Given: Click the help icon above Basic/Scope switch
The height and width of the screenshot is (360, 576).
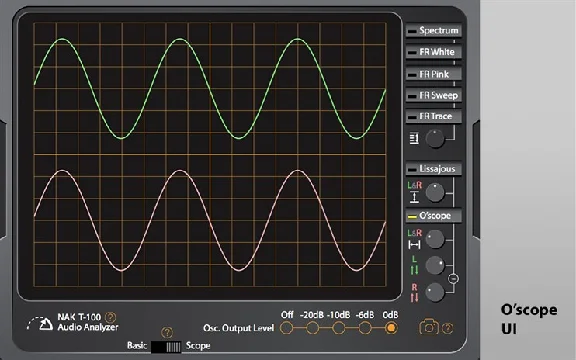Looking at the screenshot, I should tap(167, 332).
